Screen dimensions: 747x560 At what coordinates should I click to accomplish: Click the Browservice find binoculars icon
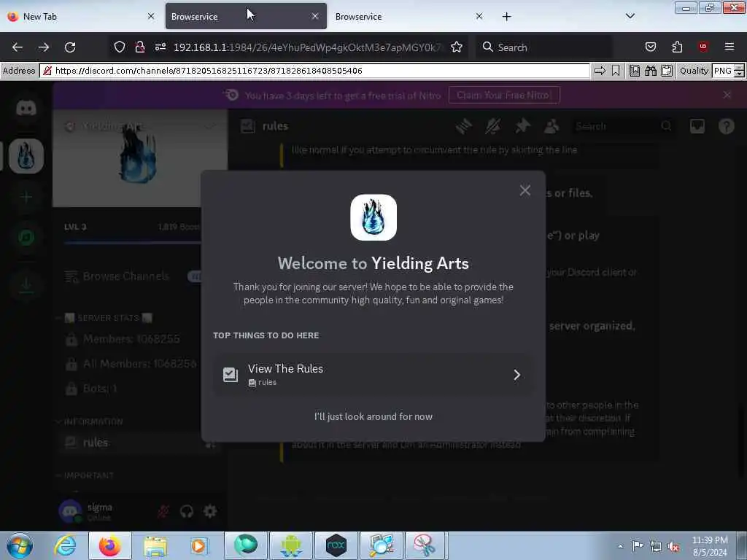coord(651,71)
